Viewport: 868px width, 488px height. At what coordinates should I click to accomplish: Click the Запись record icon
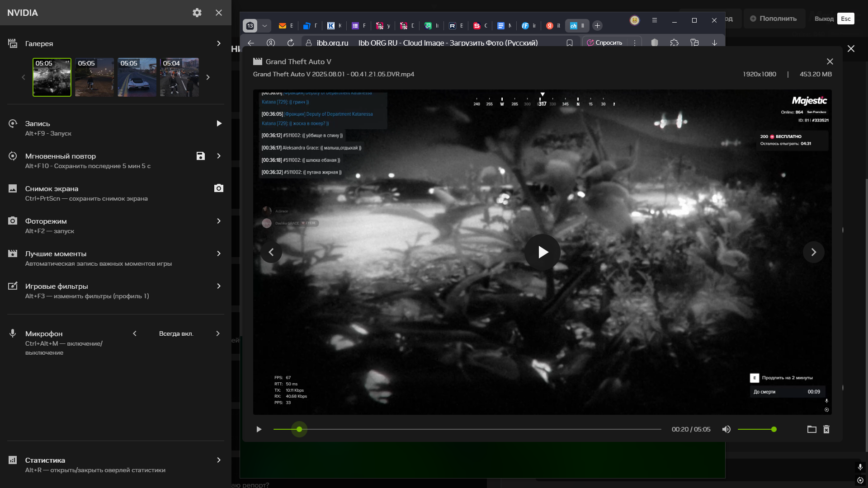[13, 123]
